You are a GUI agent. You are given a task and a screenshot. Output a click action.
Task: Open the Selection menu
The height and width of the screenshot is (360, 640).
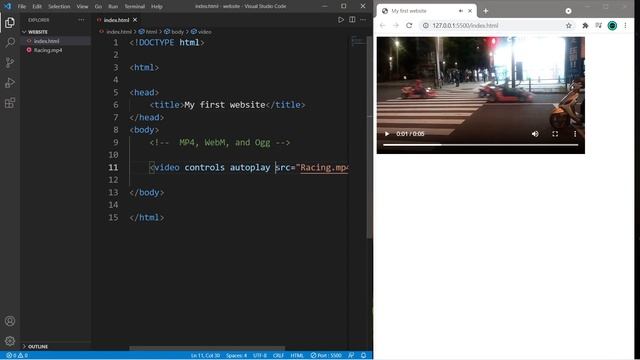pyautogui.click(x=59, y=6)
